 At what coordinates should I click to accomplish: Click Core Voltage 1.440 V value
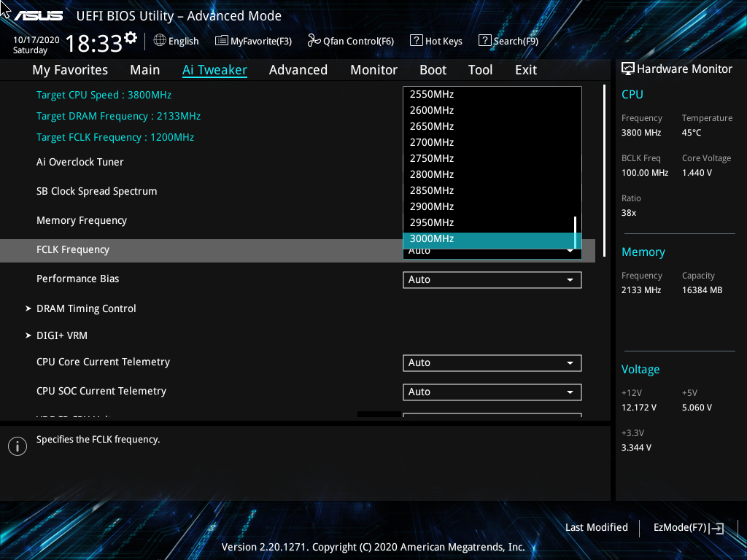(x=697, y=173)
